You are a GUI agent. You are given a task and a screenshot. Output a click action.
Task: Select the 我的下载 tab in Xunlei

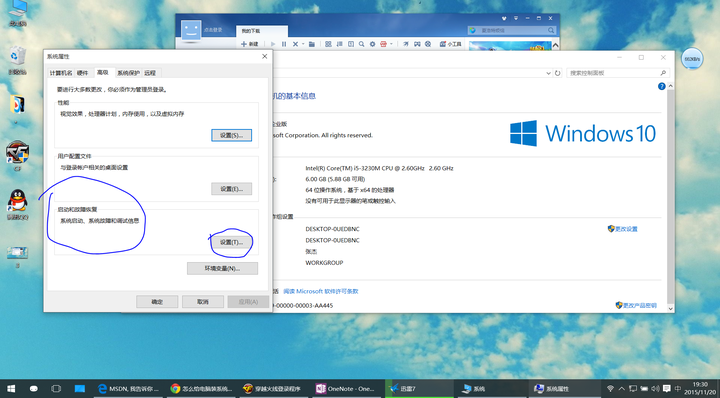click(262, 31)
